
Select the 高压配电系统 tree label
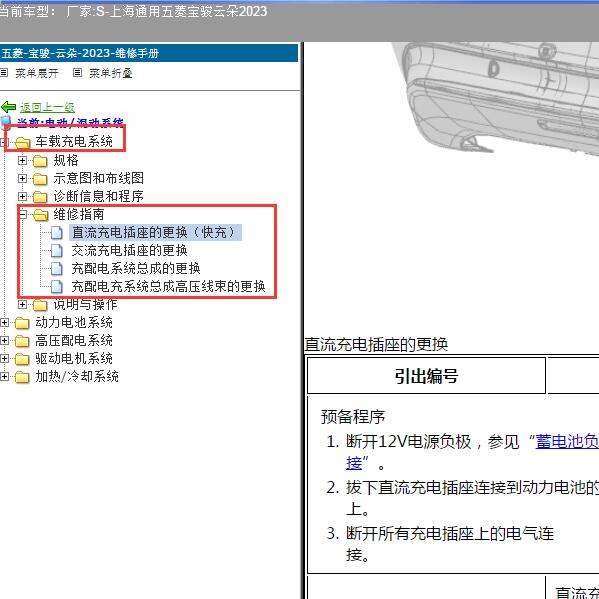click(x=74, y=340)
